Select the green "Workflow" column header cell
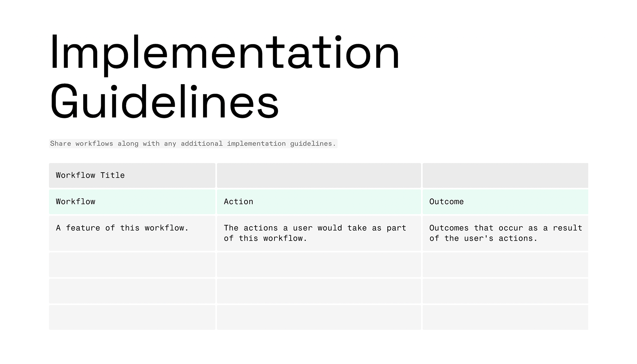The height and width of the screenshot is (364, 637). (132, 202)
